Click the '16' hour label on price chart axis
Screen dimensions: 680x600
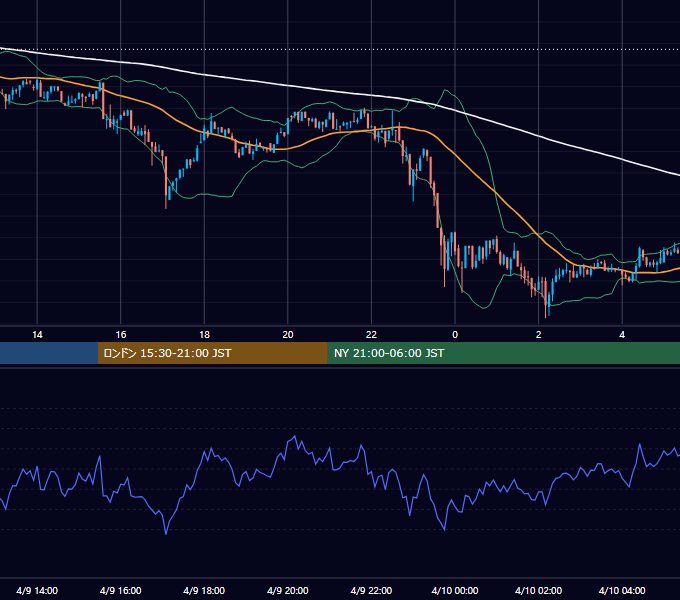121,335
